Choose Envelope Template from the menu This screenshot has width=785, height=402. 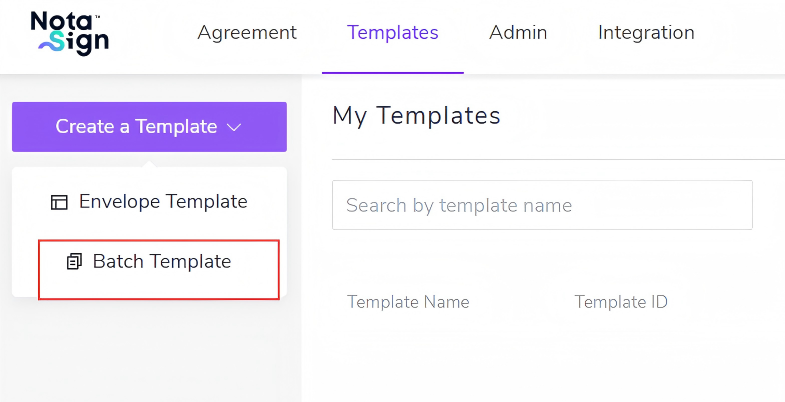pyautogui.click(x=149, y=202)
